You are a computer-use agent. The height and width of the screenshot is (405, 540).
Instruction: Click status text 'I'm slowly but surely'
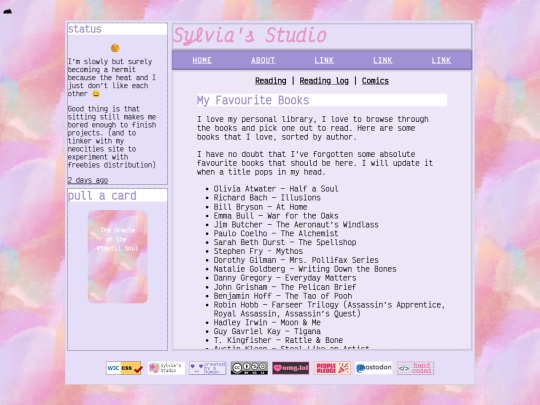(110, 62)
